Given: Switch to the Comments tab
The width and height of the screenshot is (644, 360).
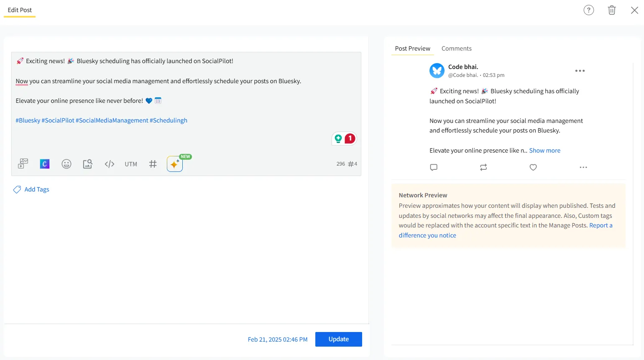Looking at the screenshot, I should 456,48.
